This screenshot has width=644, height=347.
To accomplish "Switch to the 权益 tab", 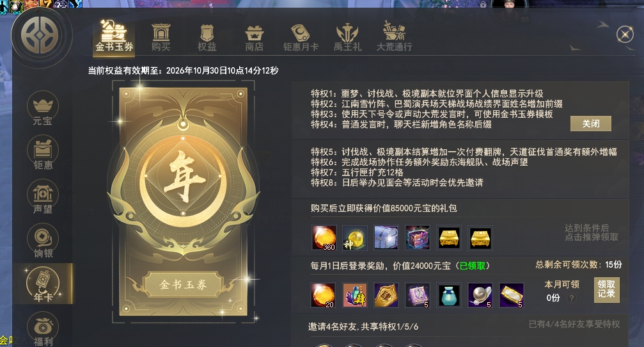I will pos(207,38).
